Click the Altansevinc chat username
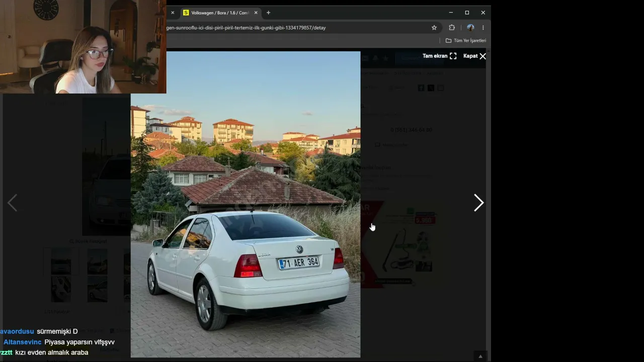The height and width of the screenshot is (362, 644). click(23, 342)
